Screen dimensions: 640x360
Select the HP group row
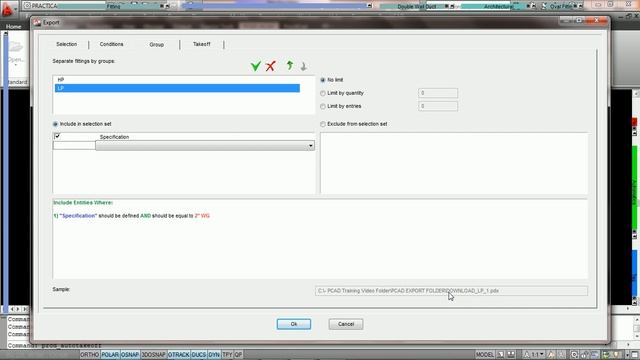(177, 80)
